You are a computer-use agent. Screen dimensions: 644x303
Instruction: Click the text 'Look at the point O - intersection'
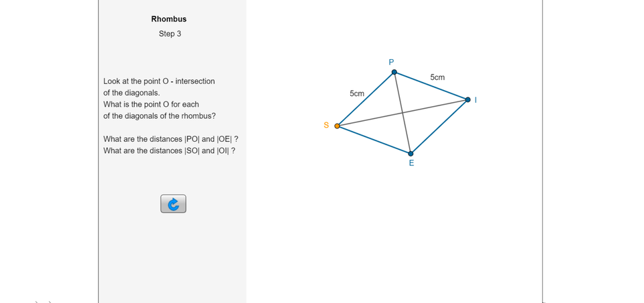click(159, 81)
